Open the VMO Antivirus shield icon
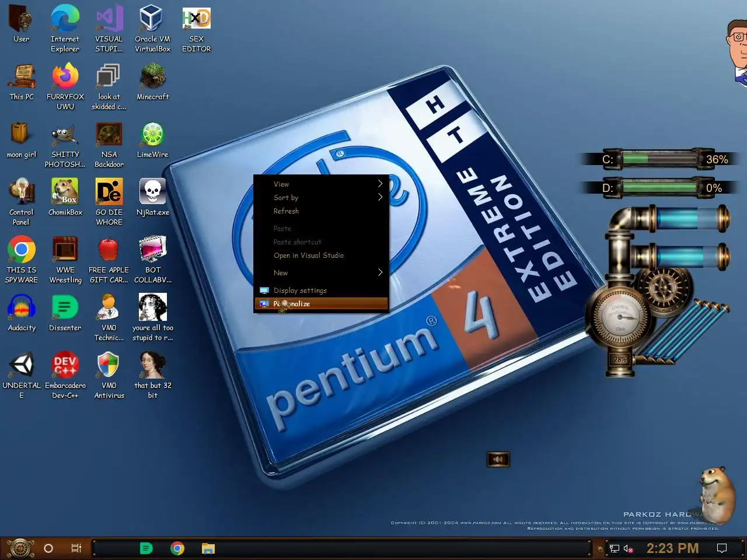Image resolution: width=747 pixels, height=560 pixels. click(109, 375)
